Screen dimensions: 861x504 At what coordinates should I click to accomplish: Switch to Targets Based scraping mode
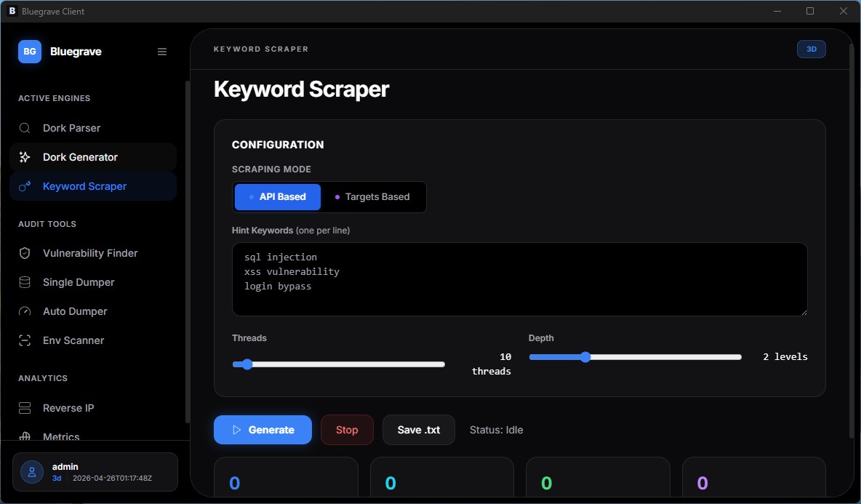point(373,196)
